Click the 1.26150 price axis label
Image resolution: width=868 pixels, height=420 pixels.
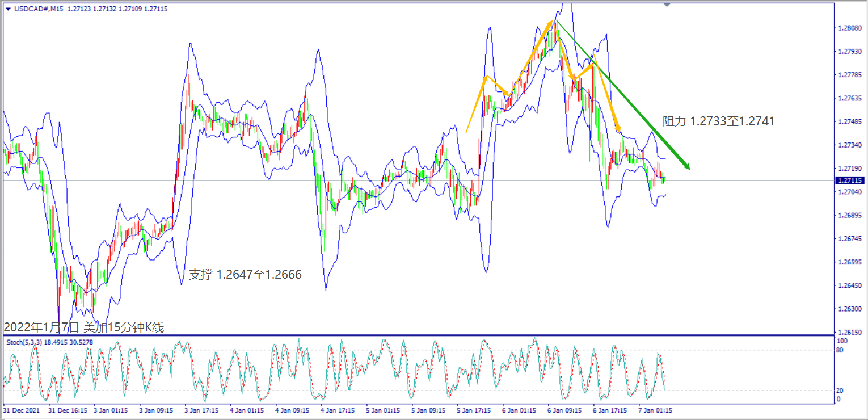click(850, 333)
